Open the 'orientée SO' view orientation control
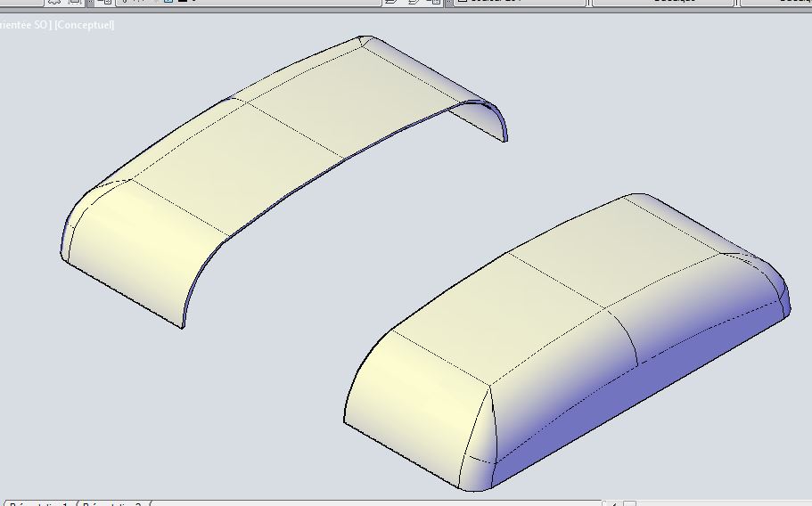The width and height of the screenshot is (812, 506). point(25,25)
